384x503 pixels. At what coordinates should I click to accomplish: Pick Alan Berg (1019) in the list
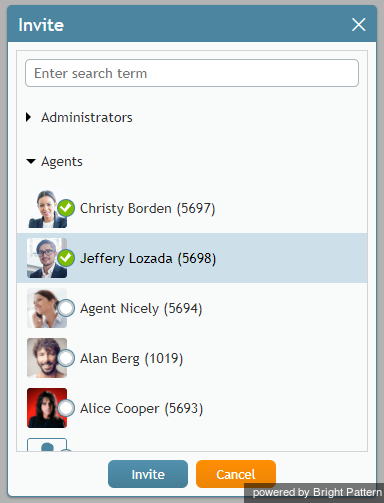[x=192, y=358]
